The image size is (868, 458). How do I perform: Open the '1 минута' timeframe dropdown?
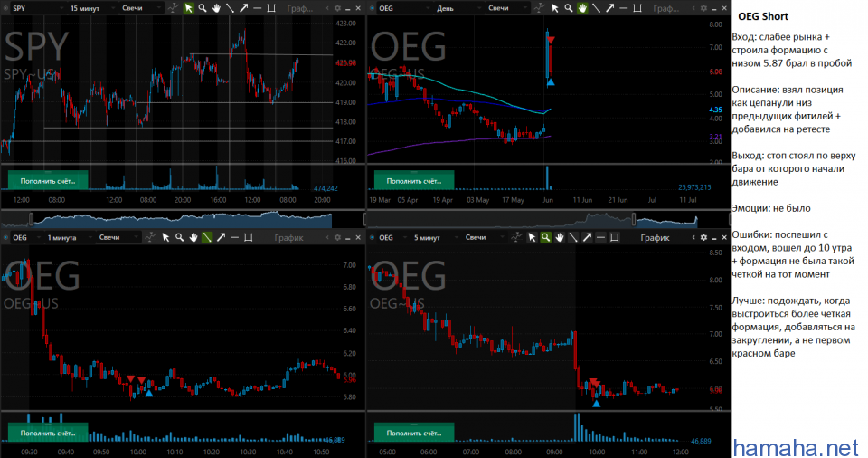[x=68, y=237]
